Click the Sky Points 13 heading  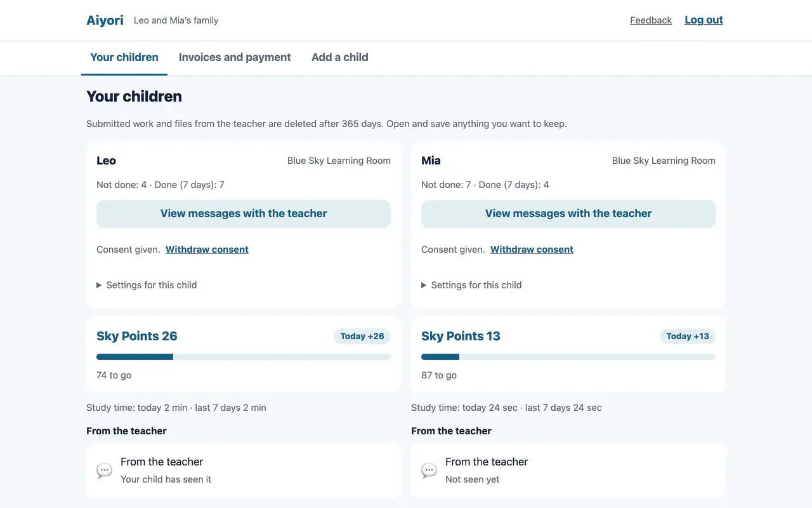tap(461, 336)
